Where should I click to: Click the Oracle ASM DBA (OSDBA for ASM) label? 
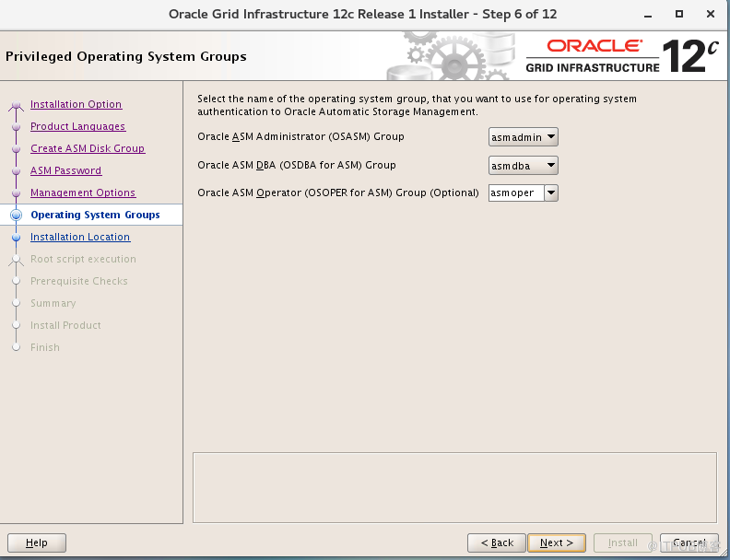(297, 165)
